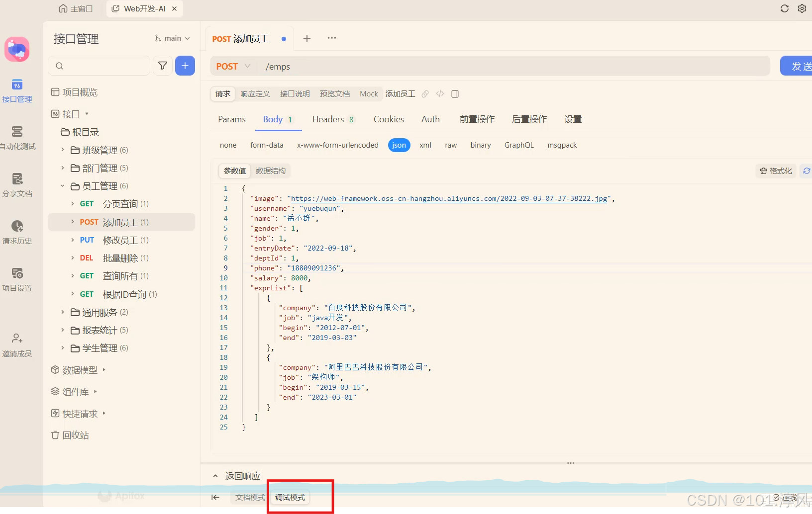The image size is (812, 514).
Task: Click the refresh icon at top right
Action: 784,8
